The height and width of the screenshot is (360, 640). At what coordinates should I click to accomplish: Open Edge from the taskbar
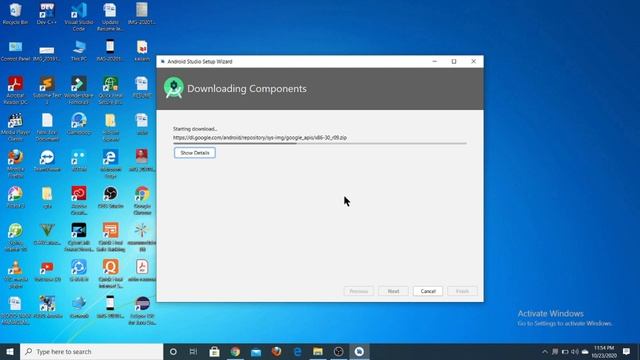[x=297, y=351]
